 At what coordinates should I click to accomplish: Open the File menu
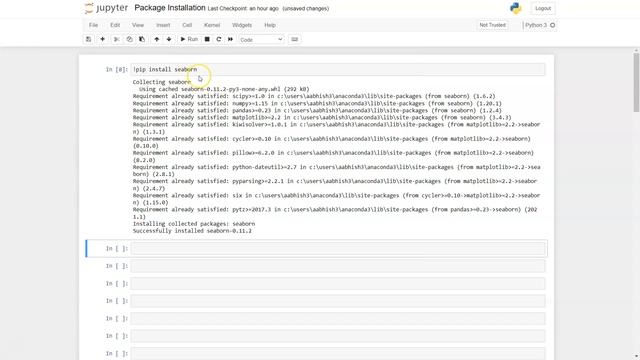[x=93, y=25]
